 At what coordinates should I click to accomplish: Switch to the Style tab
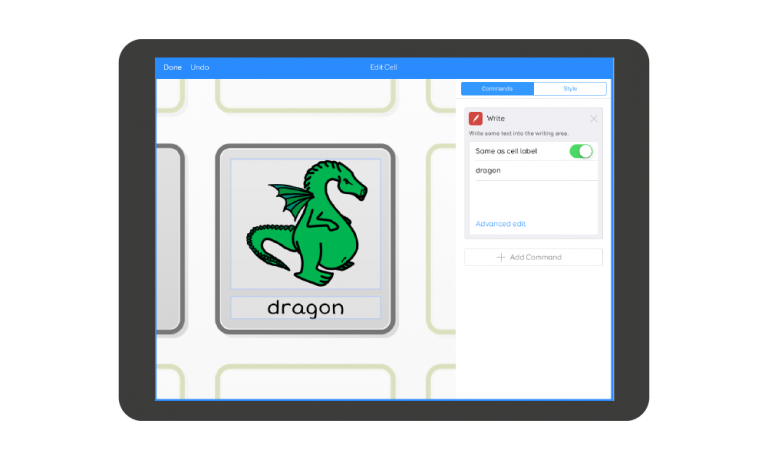[570, 89]
